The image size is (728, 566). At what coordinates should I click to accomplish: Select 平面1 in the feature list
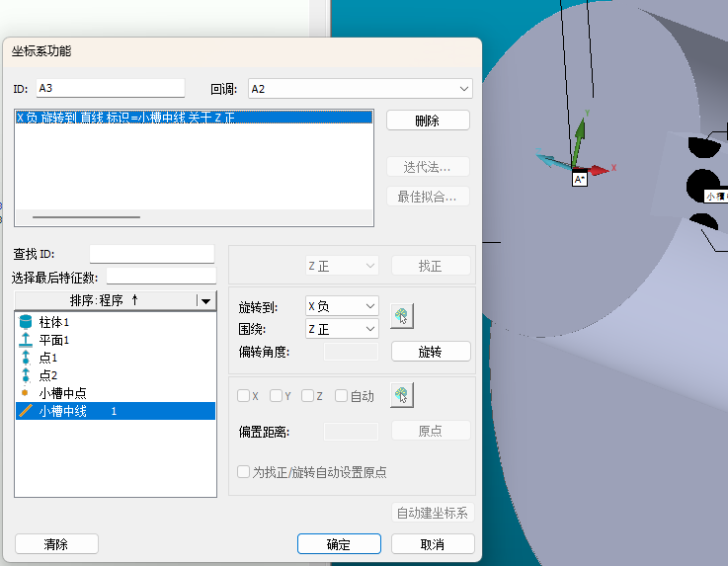pyautogui.click(x=116, y=340)
